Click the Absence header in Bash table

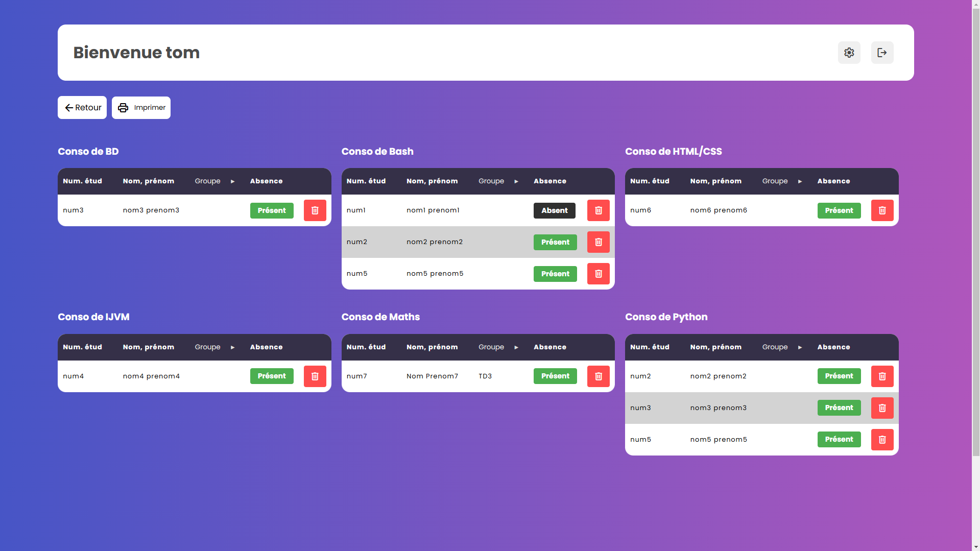pyautogui.click(x=549, y=181)
